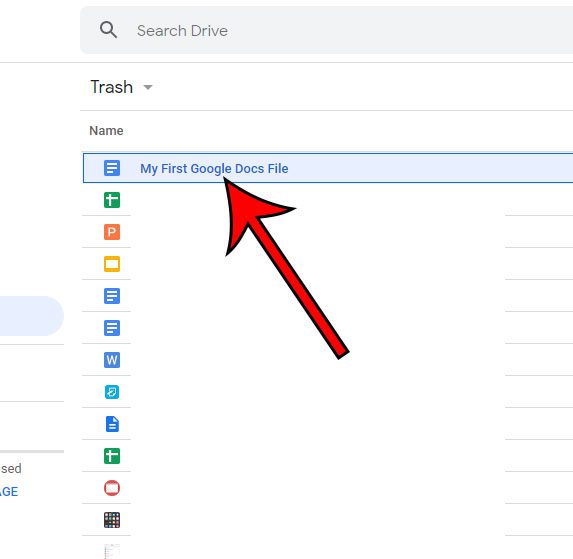The image size is (573, 559).
Task: Click the Docs icon beside My First Google Docs File
Action: [x=112, y=168]
